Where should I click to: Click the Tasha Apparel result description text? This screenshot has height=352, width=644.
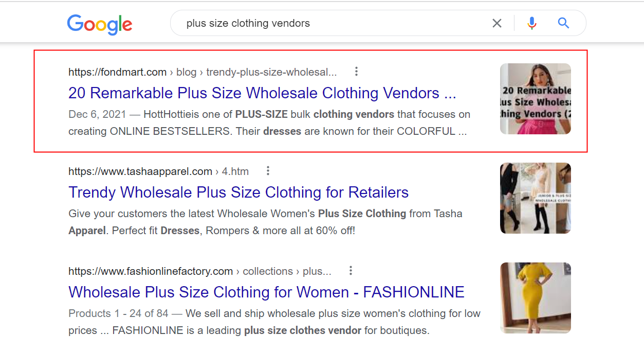click(265, 222)
